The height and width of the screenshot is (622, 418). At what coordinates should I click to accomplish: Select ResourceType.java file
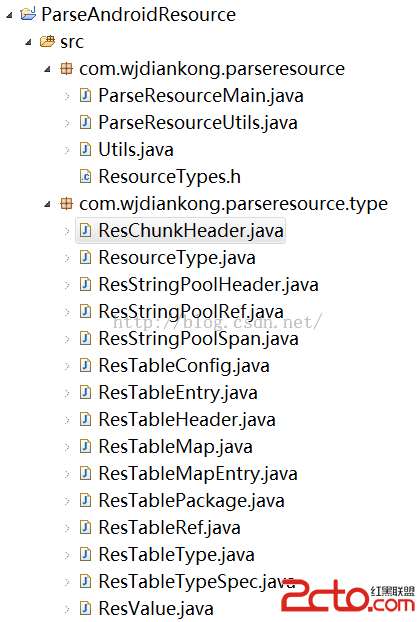click(177, 257)
